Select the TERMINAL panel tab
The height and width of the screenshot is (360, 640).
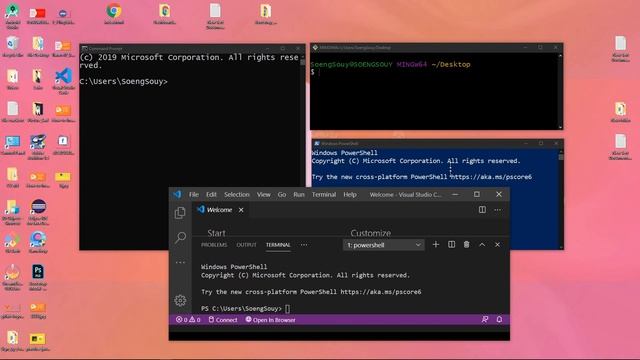pyautogui.click(x=278, y=245)
